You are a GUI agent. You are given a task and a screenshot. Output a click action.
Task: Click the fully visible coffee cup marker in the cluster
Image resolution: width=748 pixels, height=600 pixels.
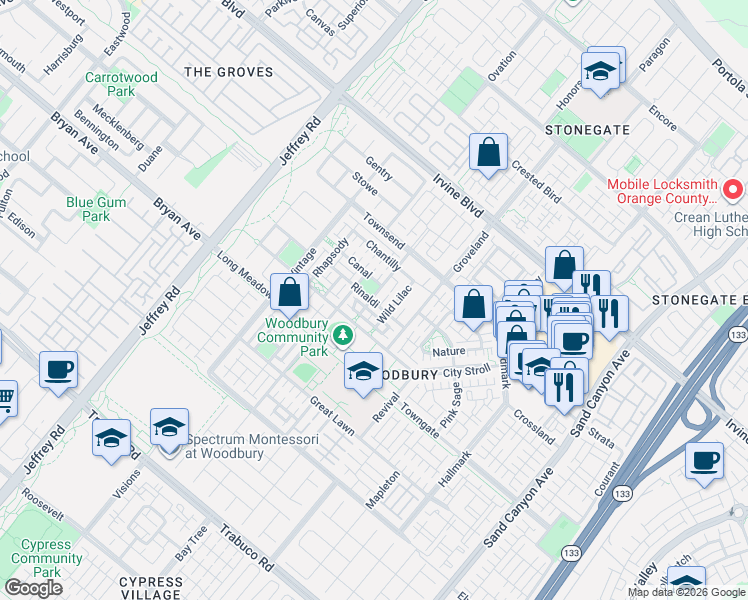coord(573,343)
